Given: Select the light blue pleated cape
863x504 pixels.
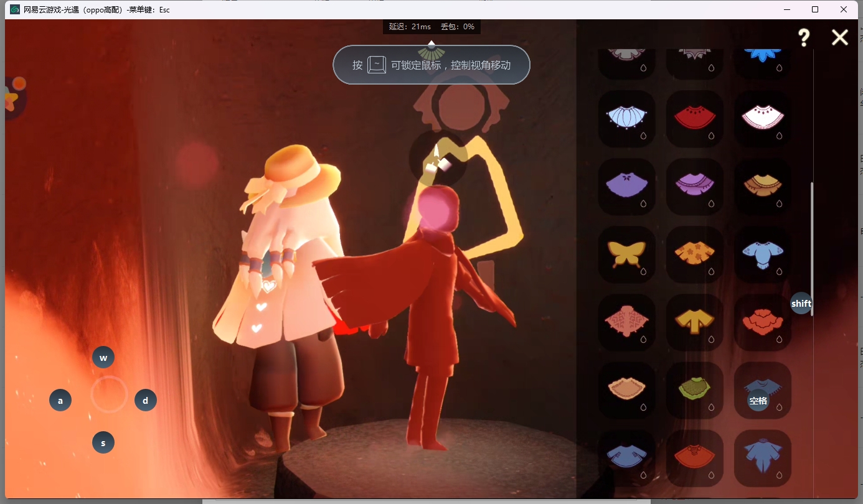Looking at the screenshot, I should [626, 118].
